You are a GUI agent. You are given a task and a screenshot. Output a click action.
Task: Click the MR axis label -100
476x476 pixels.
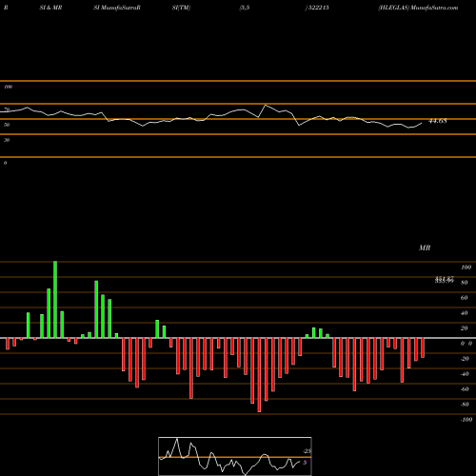(466, 420)
